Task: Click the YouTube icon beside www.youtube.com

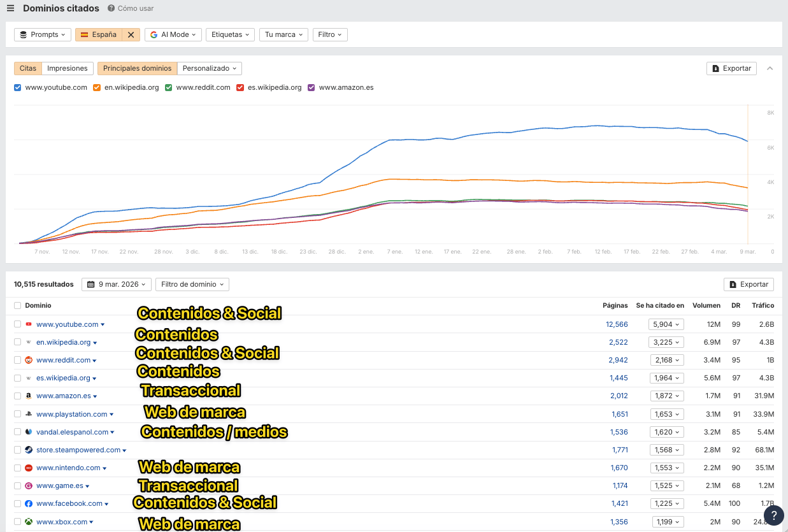Action: tap(29, 324)
